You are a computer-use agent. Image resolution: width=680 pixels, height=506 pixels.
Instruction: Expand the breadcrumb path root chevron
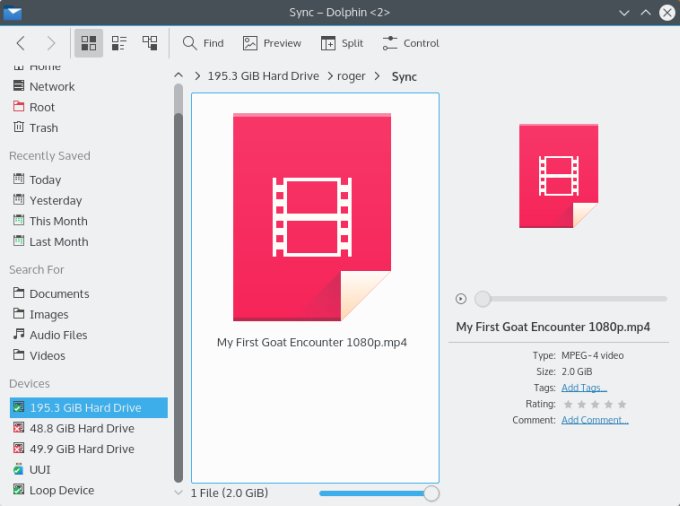click(179, 76)
